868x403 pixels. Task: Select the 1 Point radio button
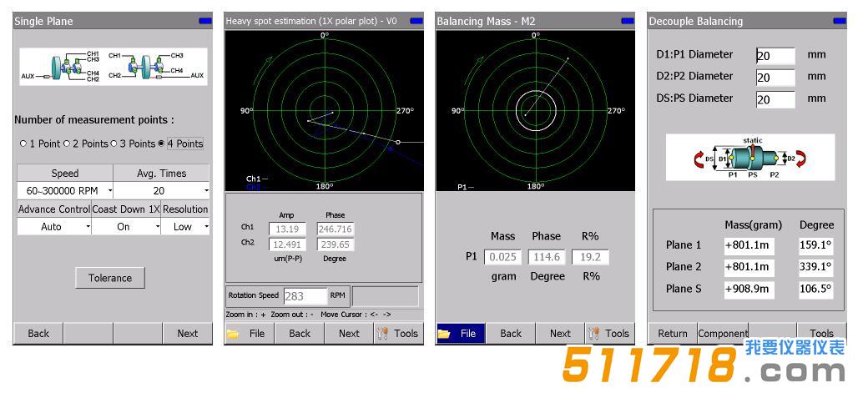click(x=23, y=144)
